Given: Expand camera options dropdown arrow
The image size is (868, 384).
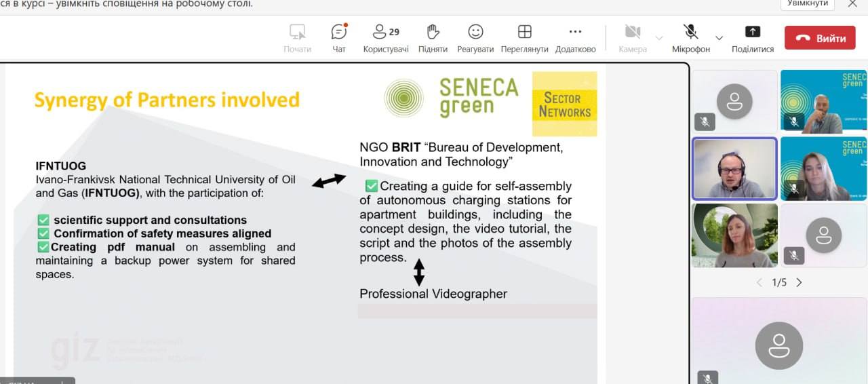Looking at the screenshot, I should 659,38.
